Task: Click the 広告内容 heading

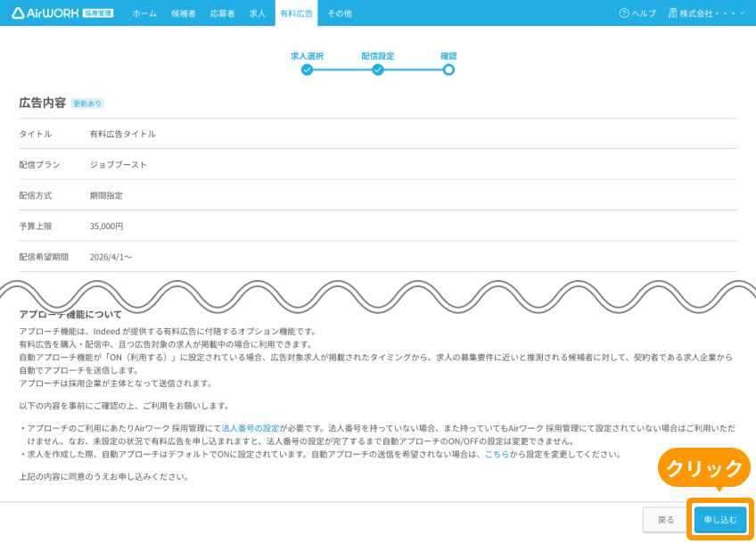Action: [43, 103]
